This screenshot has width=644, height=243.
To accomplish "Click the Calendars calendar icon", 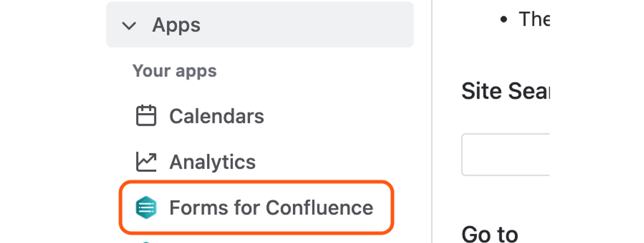I will tap(146, 116).
